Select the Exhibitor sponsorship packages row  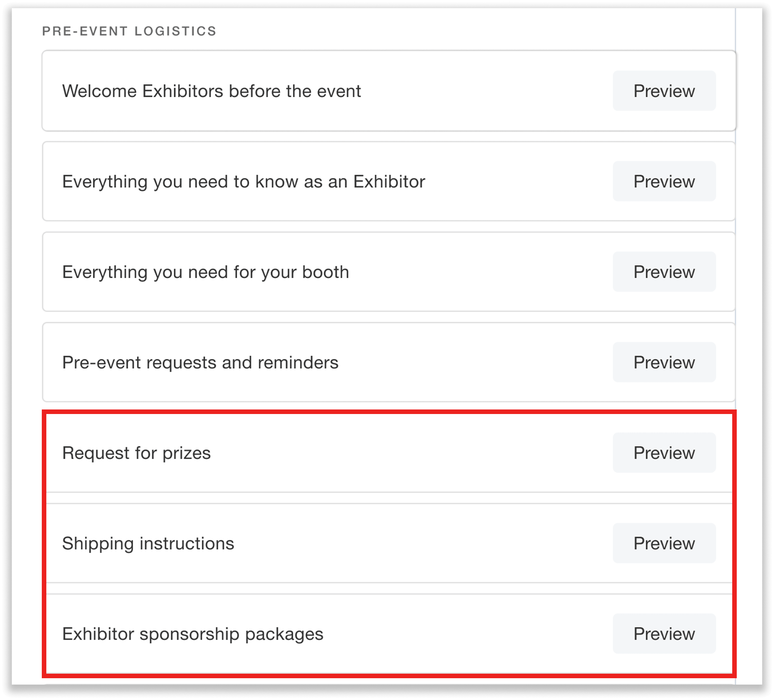[x=193, y=634]
